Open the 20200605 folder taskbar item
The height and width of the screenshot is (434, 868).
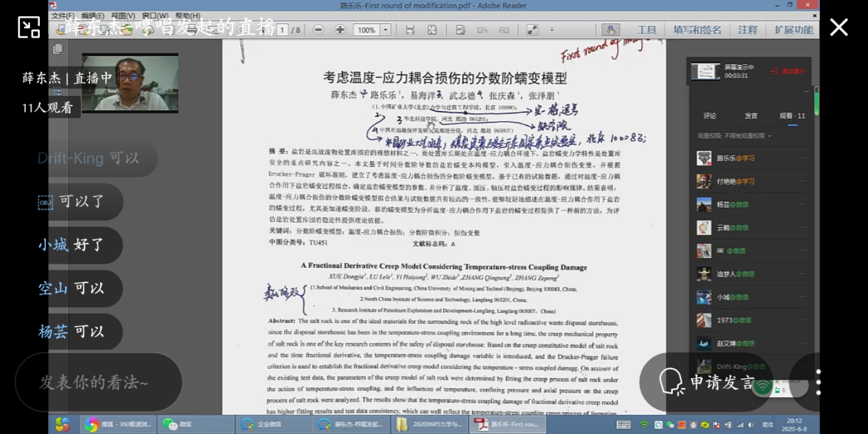[x=429, y=424]
